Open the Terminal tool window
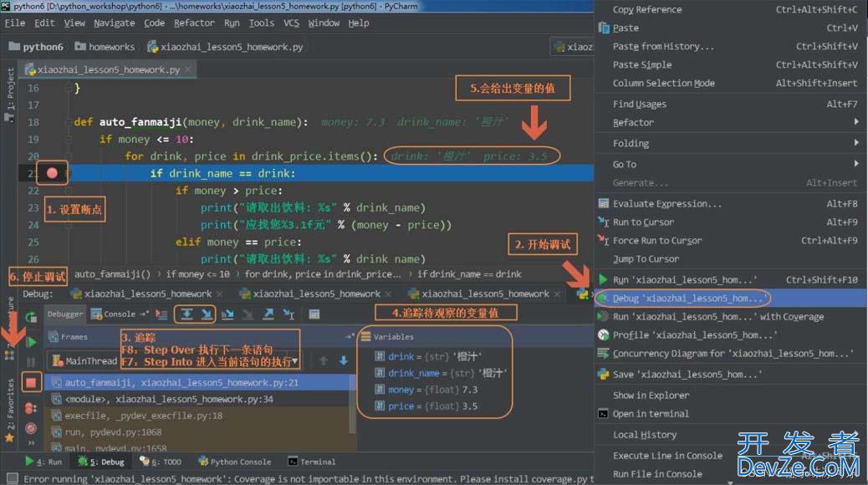 click(312, 462)
